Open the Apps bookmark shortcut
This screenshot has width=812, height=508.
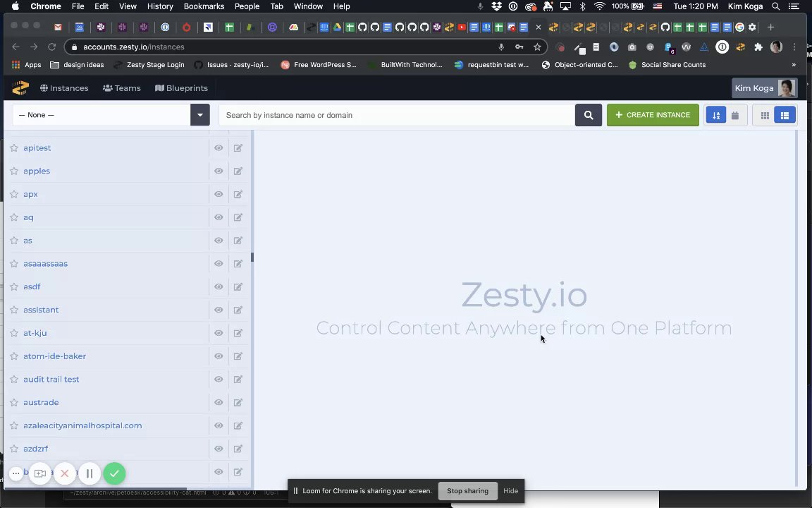26,65
